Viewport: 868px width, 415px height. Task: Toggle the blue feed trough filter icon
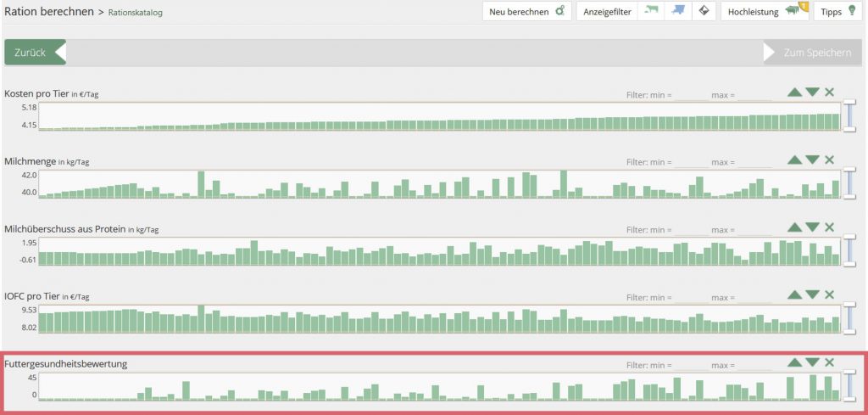678,11
